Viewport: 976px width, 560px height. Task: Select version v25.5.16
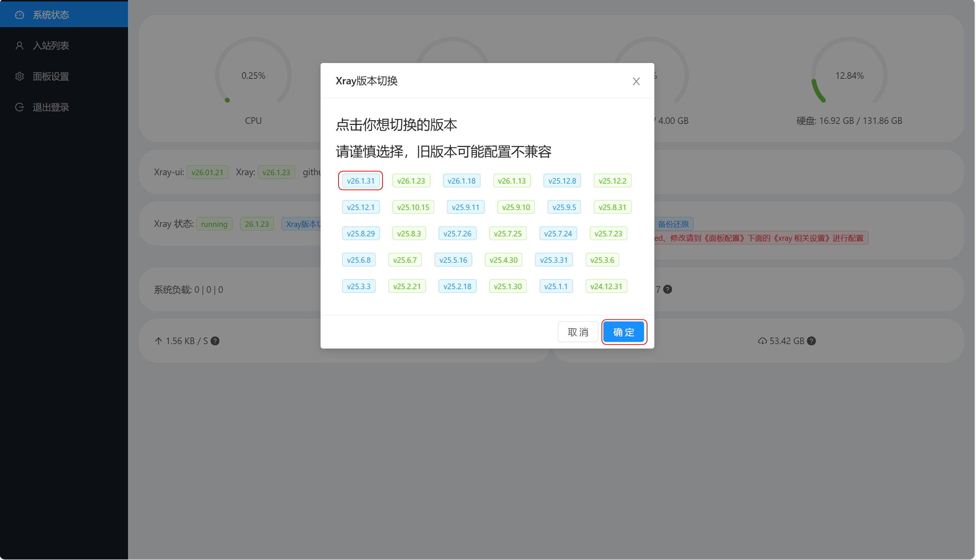453,260
